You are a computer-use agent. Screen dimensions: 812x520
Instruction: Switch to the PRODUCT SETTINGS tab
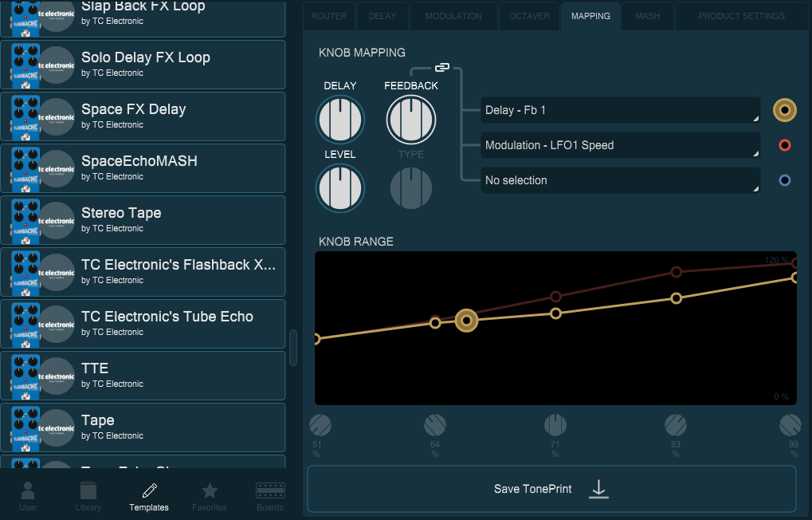pyautogui.click(x=742, y=16)
